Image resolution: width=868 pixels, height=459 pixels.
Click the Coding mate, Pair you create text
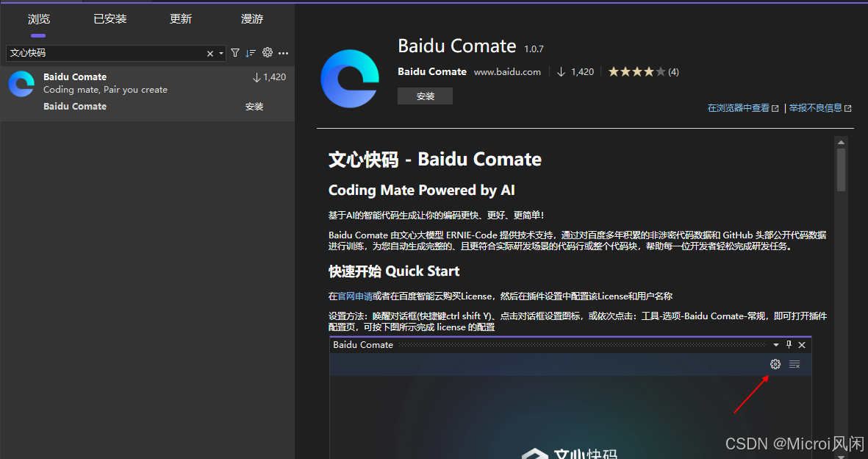click(105, 89)
